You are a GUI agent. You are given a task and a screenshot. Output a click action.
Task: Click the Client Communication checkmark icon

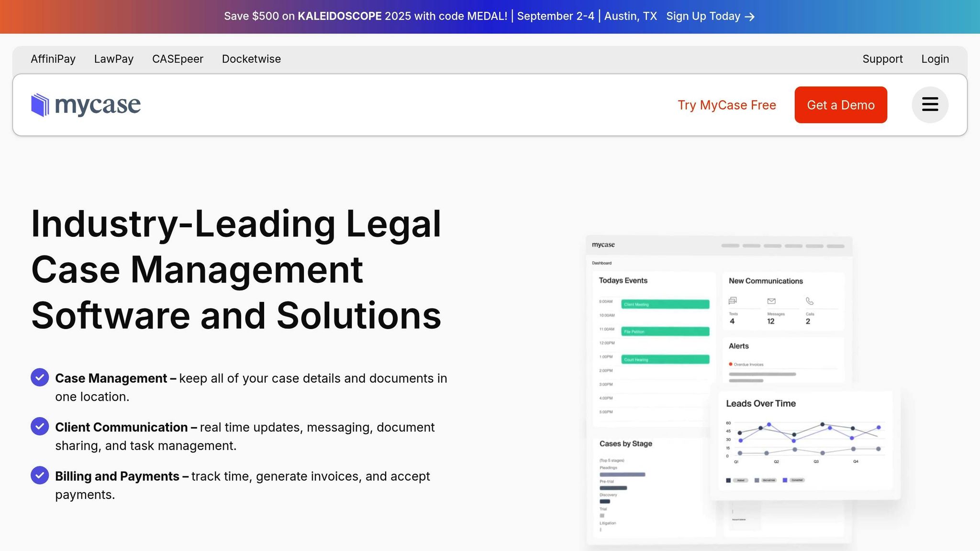(x=40, y=426)
